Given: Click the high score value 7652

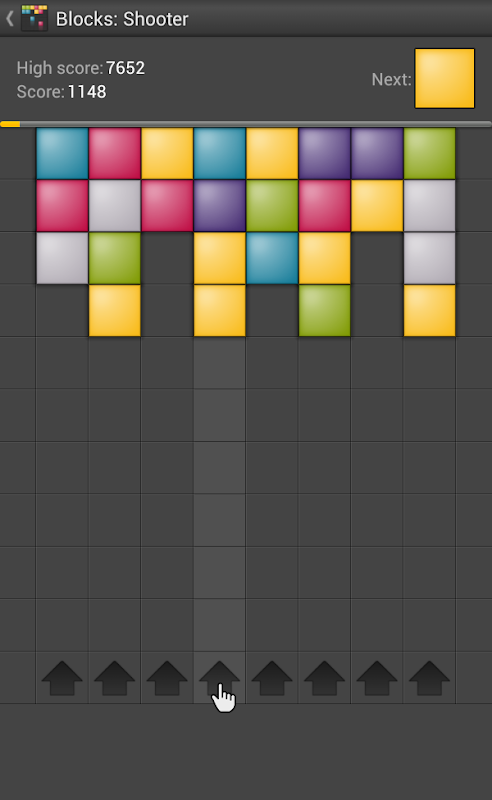Looking at the screenshot, I should pos(126,68).
